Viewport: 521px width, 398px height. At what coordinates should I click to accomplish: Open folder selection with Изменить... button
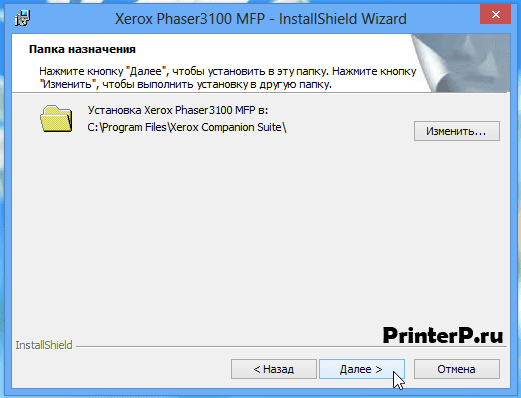pos(457,131)
